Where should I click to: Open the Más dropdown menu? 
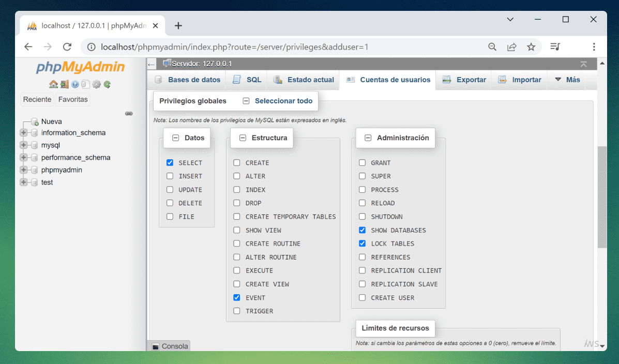567,80
